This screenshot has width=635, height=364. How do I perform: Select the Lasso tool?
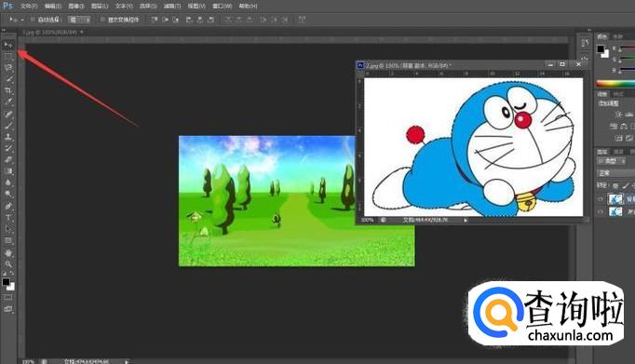click(x=8, y=68)
